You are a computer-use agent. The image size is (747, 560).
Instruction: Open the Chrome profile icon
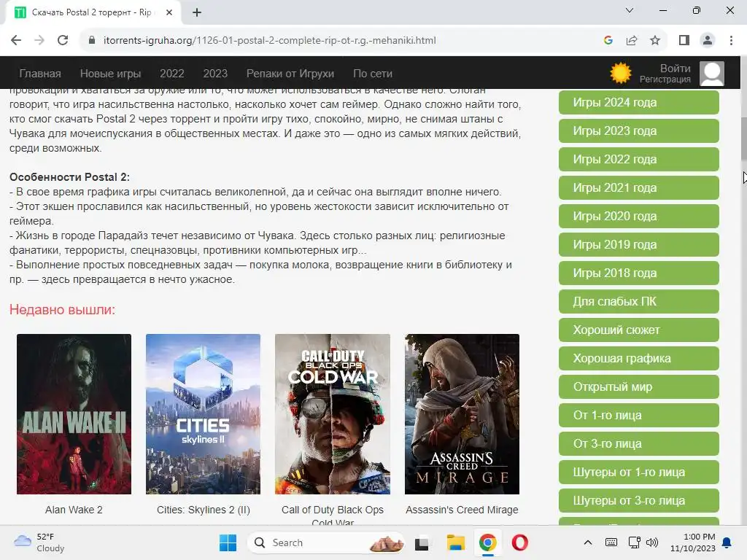[x=708, y=41]
